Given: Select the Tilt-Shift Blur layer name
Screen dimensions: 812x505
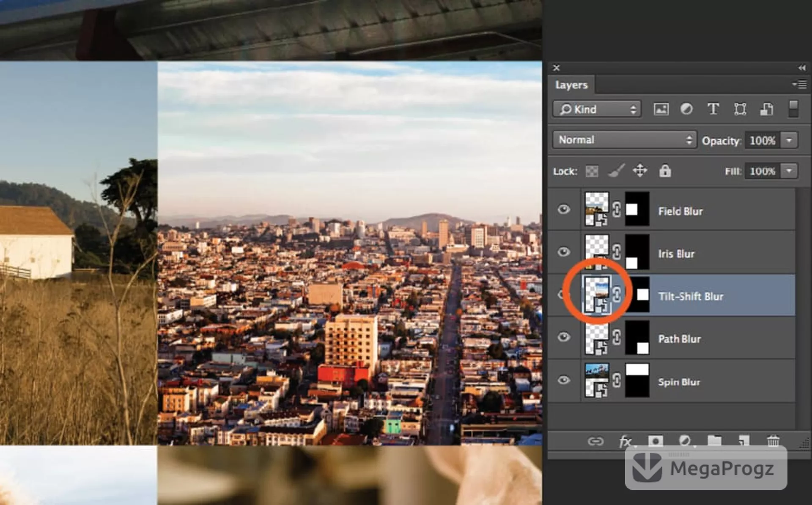Looking at the screenshot, I should click(691, 297).
